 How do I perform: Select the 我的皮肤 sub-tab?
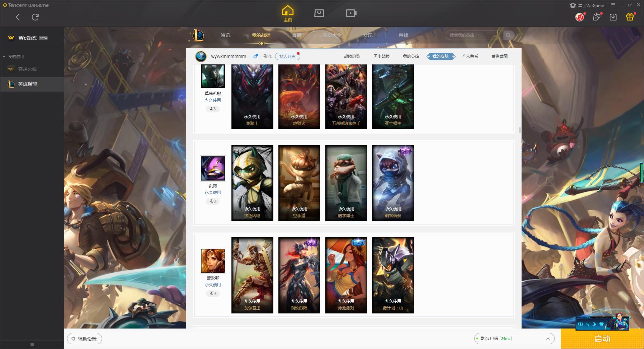click(440, 56)
